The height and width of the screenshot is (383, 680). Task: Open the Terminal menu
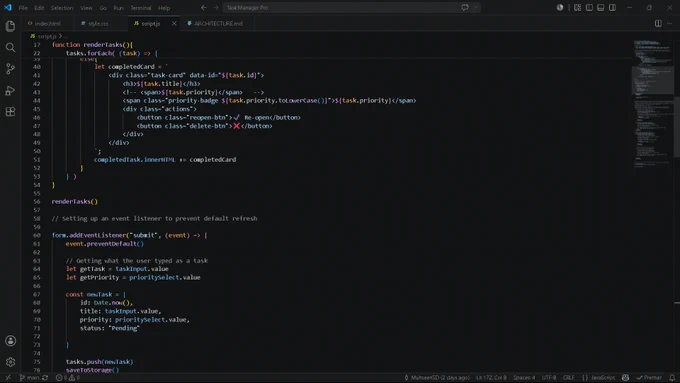[141, 8]
